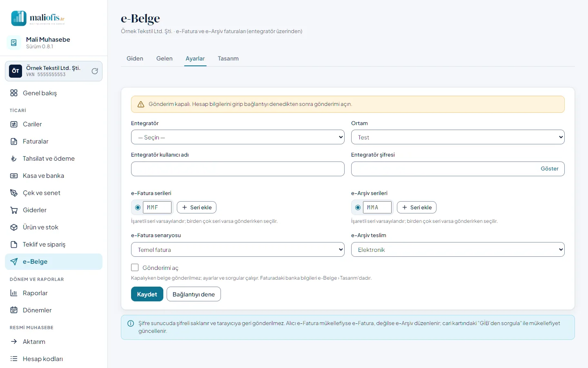Open the Entegratör dropdown
This screenshot has width=588, height=368.
coord(238,137)
